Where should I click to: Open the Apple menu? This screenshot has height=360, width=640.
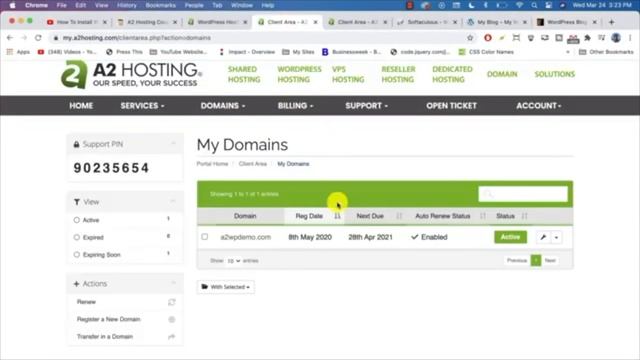tap(12, 5)
